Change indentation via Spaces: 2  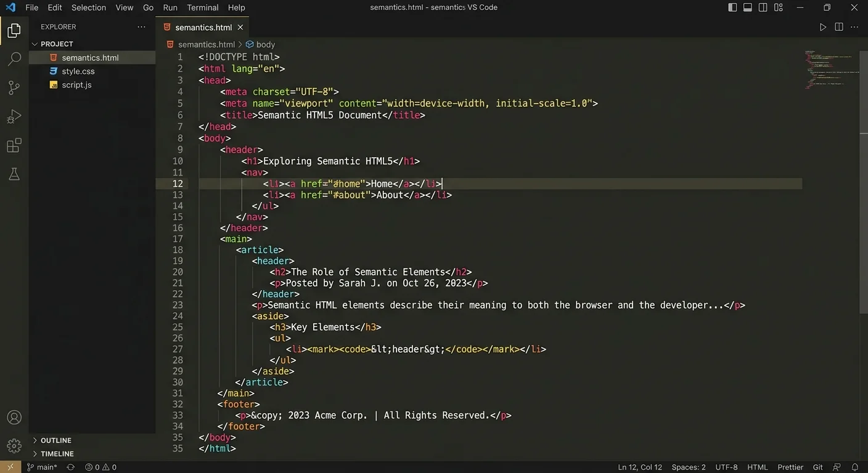coord(689,467)
